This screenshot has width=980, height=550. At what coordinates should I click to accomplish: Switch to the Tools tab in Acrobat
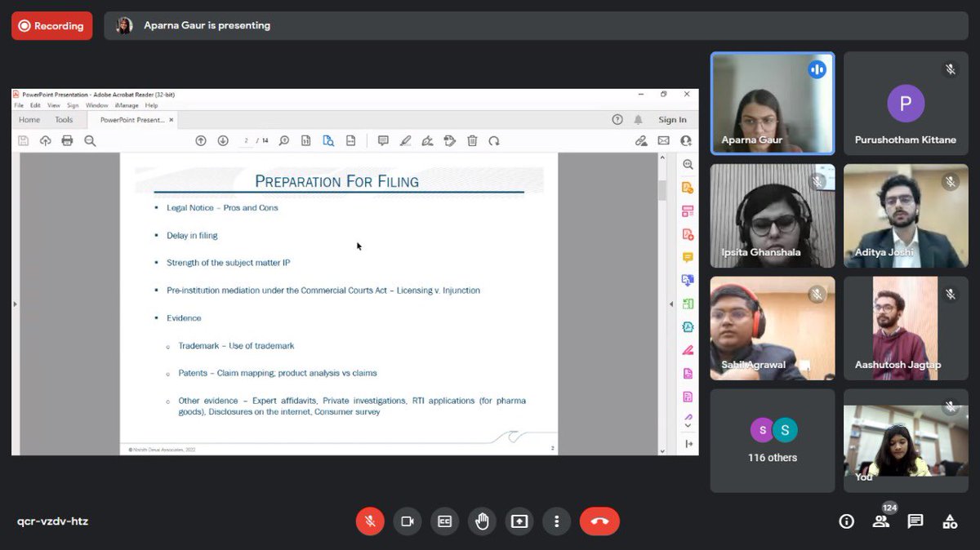click(64, 120)
